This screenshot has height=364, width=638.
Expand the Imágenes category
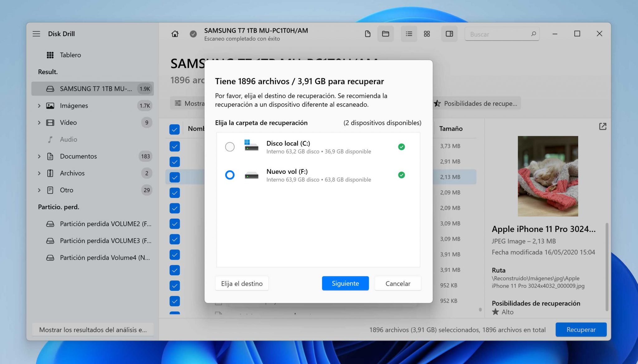pos(39,106)
